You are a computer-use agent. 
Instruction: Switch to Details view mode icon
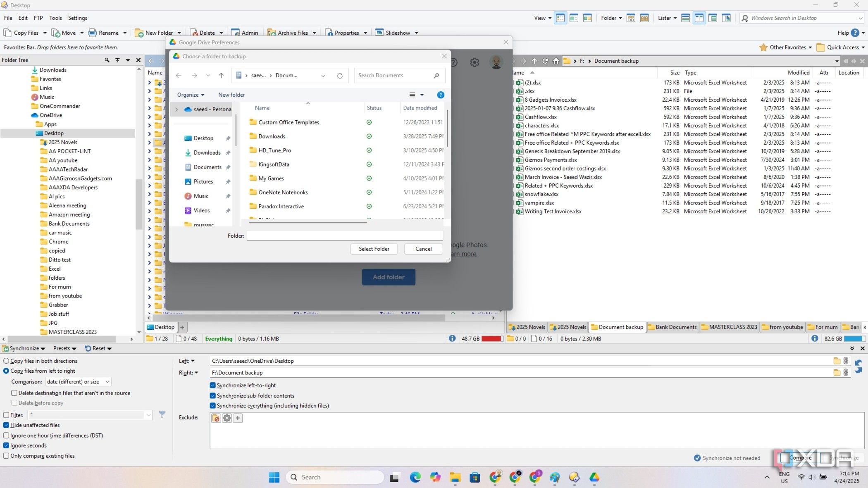[560, 18]
